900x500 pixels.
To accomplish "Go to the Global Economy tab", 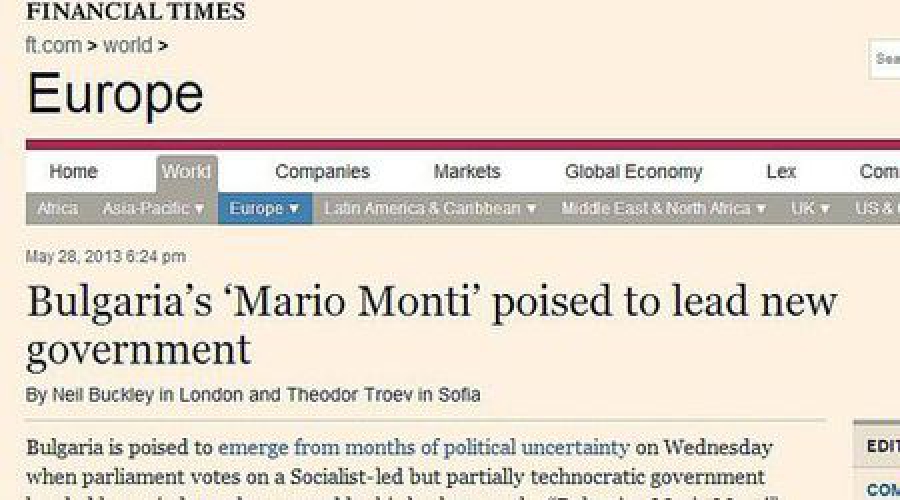I will (633, 172).
